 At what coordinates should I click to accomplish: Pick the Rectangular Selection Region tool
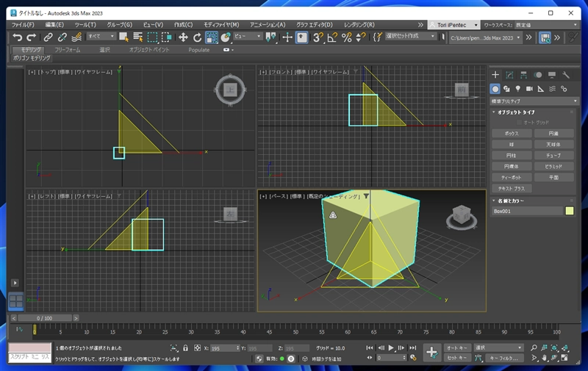tap(152, 37)
